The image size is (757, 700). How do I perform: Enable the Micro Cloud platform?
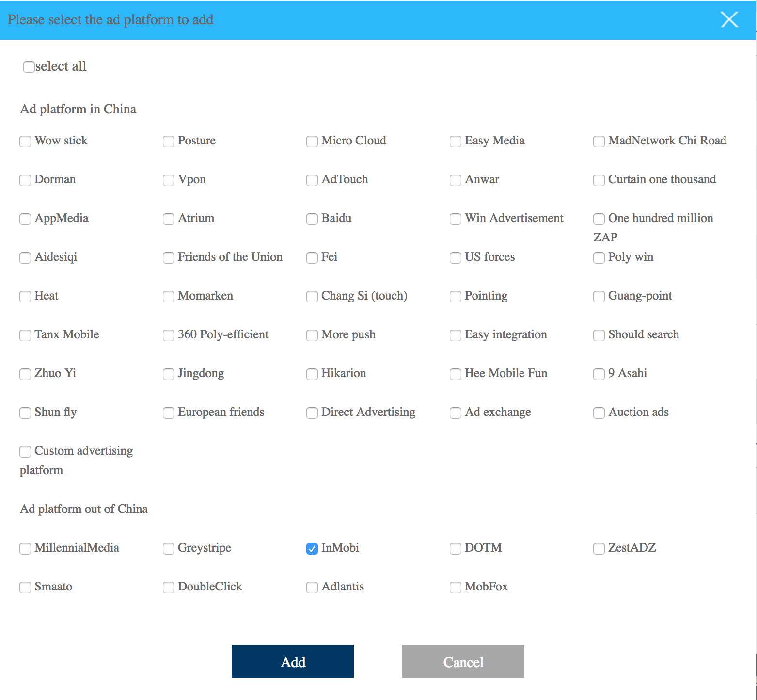click(312, 142)
